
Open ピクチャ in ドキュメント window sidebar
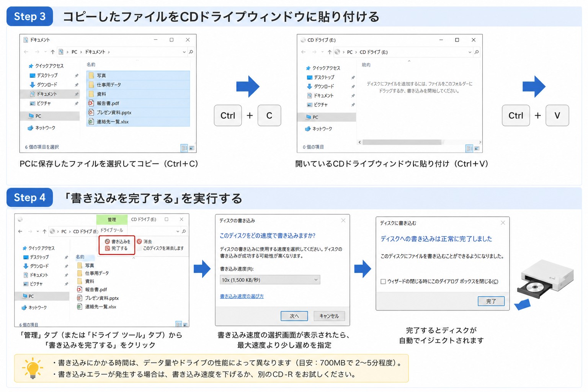pos(41,103)
